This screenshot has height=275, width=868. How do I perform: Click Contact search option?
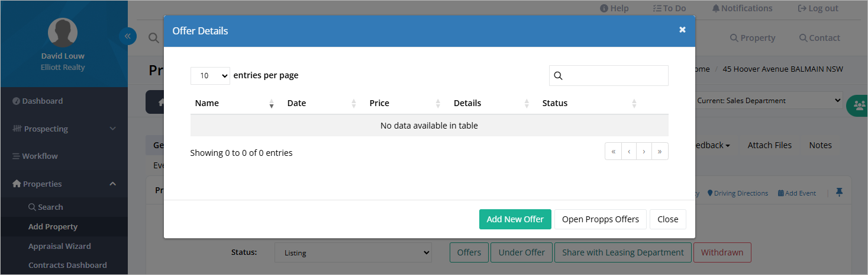tap(819, 38)
